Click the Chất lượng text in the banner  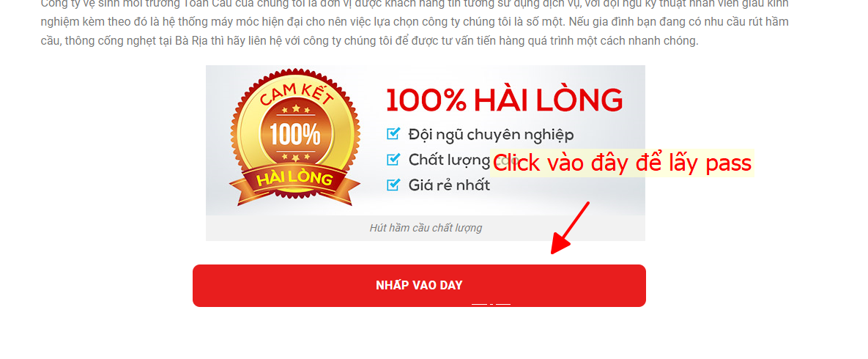(x=450, y=160)
